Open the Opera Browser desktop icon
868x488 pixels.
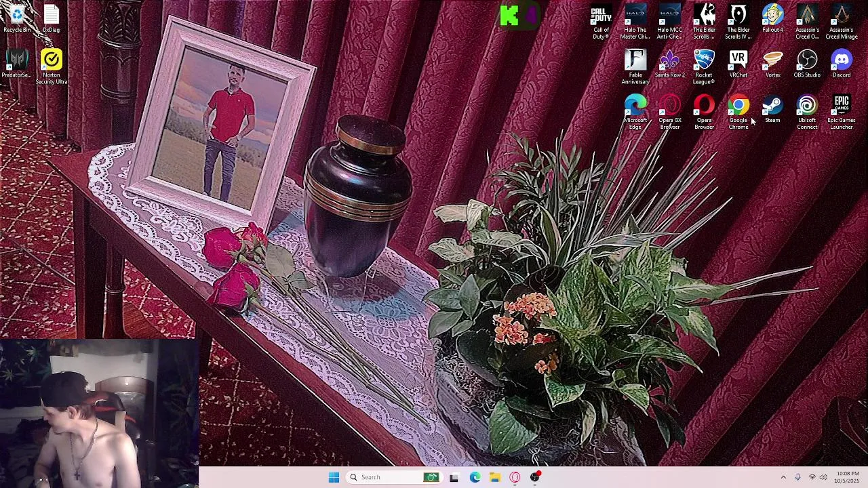704,113
